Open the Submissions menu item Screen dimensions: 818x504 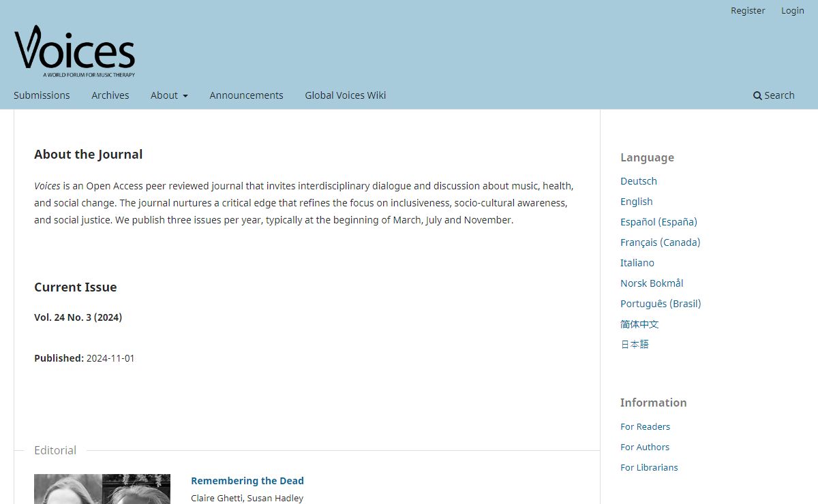point(42,95)
